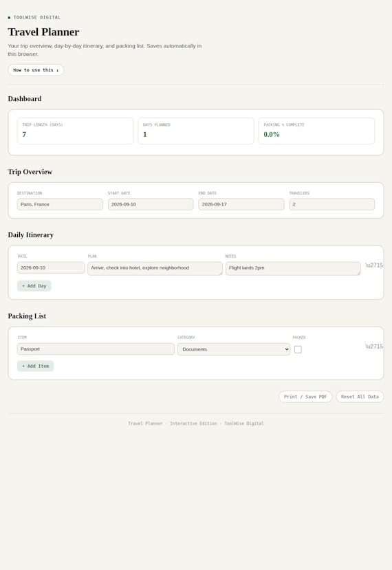The width and height of the screenshot is (392, 570).
Task: Open the Documents category dropdown
Action: click(x=233, y=349)
